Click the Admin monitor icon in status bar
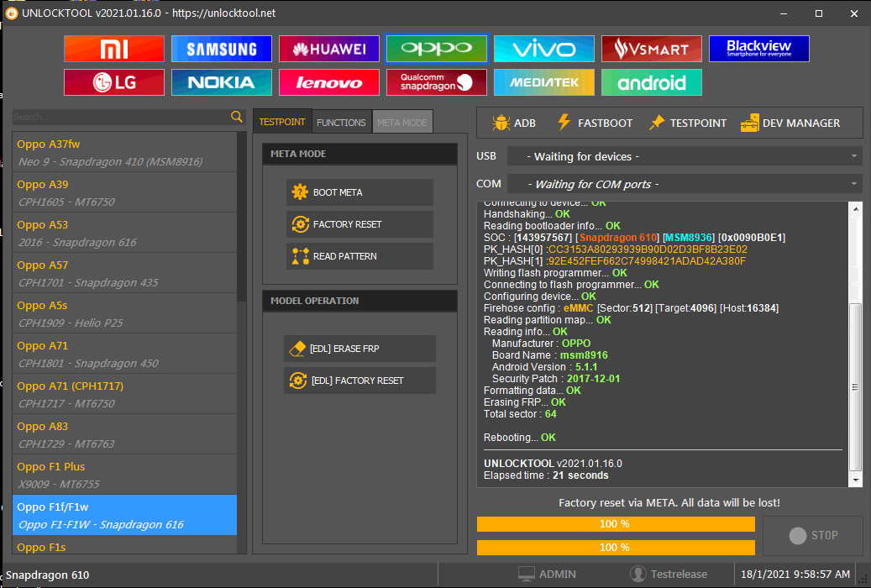Image resolution: width=871 pixels, height=588 pixels. (x=526, y=574)
